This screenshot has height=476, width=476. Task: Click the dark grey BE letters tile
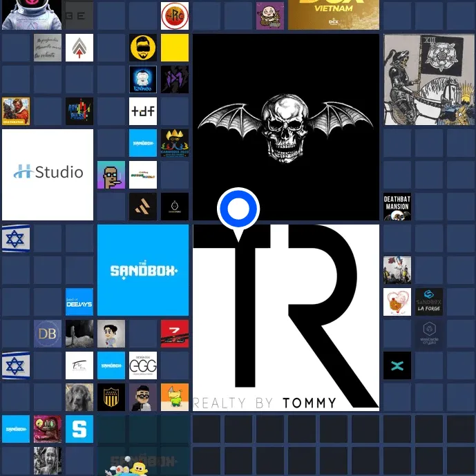pos(79,16)
